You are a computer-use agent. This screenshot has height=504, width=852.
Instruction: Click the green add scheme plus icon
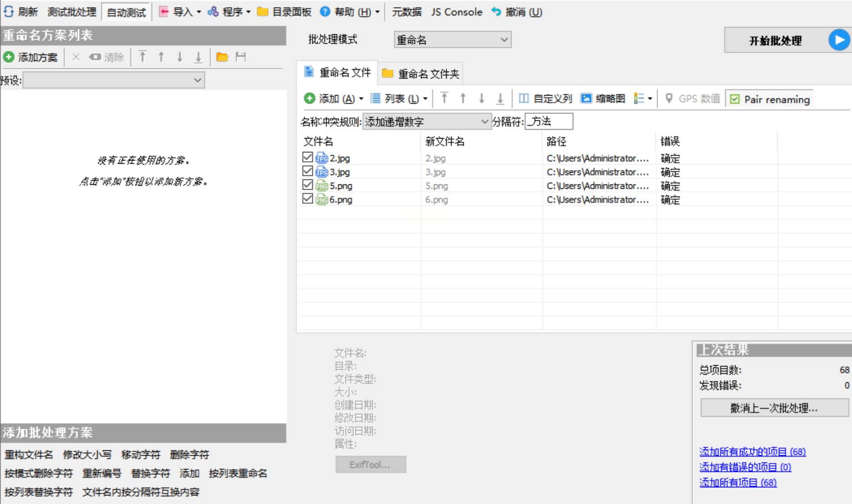coord(9,57)
